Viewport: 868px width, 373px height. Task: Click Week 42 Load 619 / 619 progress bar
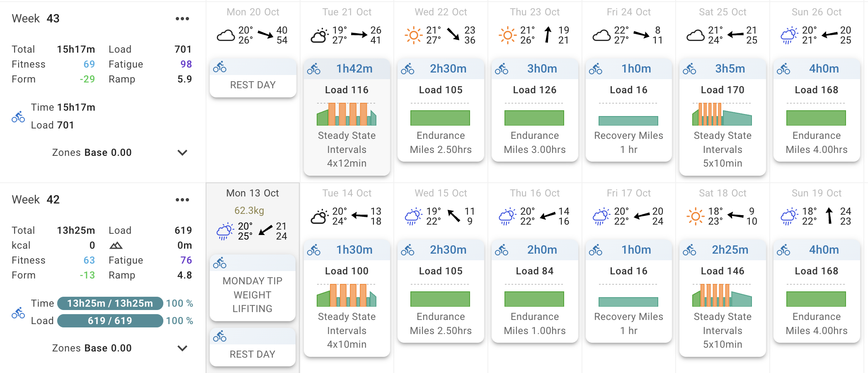point(110,321)
